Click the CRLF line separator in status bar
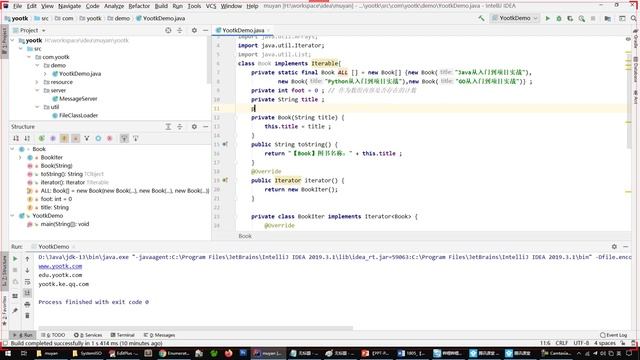Viewport: 640px width, 360px height. point(562,343)
